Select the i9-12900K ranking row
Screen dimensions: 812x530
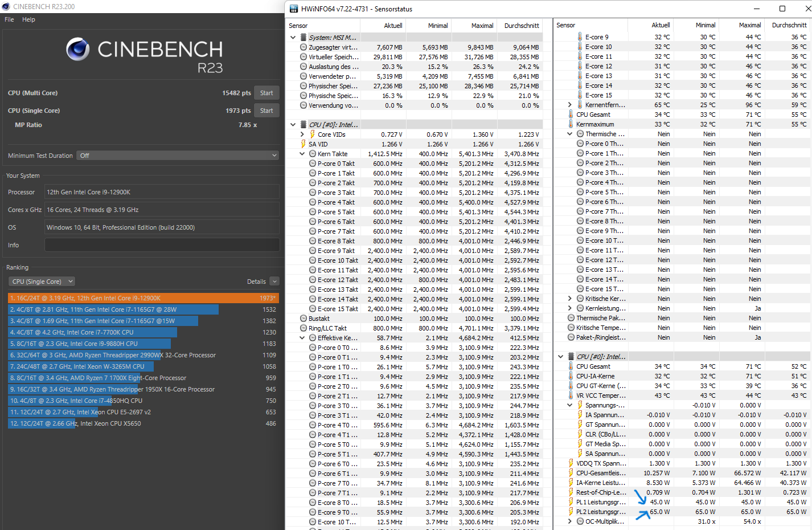[x=143, y=298]
